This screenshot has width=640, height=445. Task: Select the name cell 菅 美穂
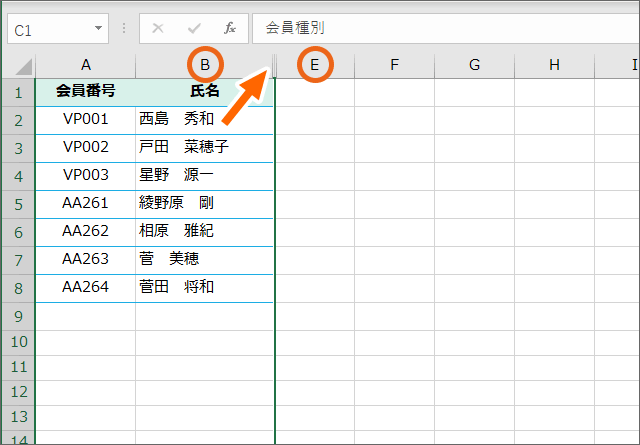pos(204,260)
